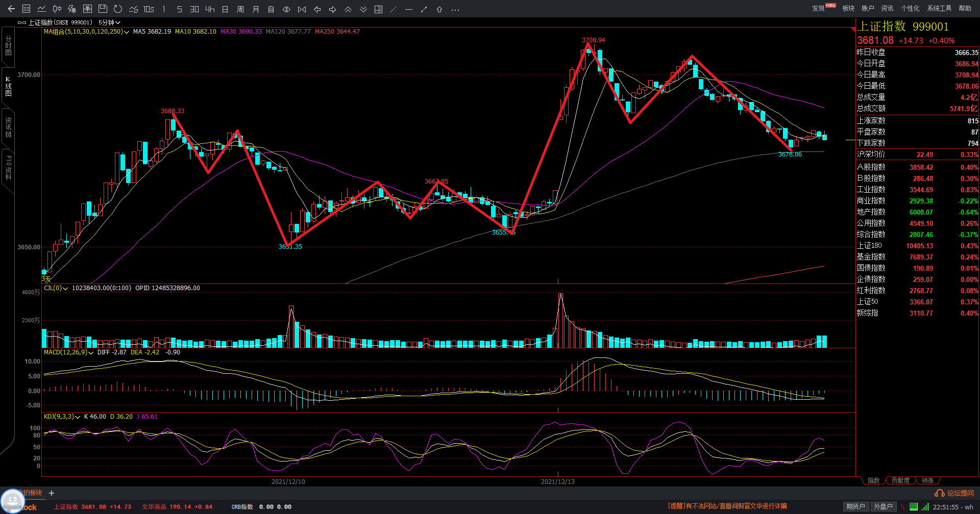
Task: Open the 系统工具 menu
Action: (x=939, y=8)
